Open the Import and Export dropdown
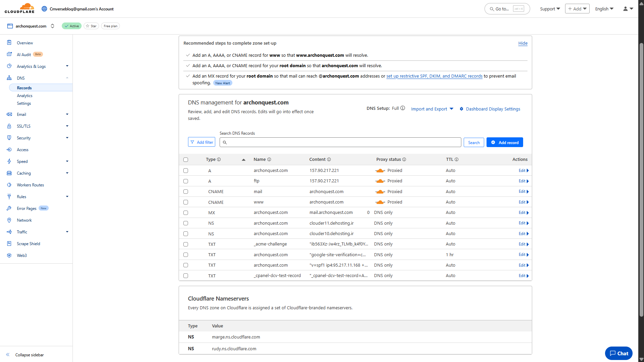644x362 pixels. coord(432,109)
